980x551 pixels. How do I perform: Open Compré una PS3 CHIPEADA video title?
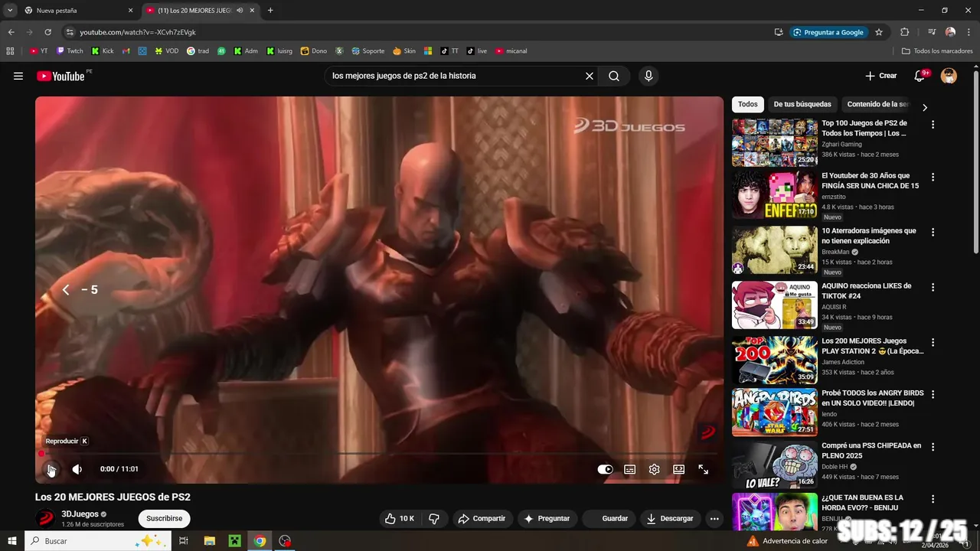[x=871, y=451]
